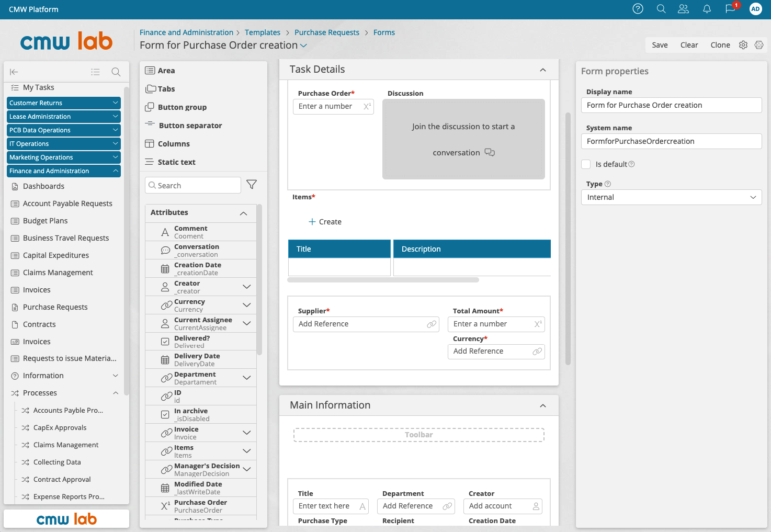The height and width of the screenshot is (532, 771).
Task: Click the Delivered? attribute checkbox icon
Action: coord(165,342)
